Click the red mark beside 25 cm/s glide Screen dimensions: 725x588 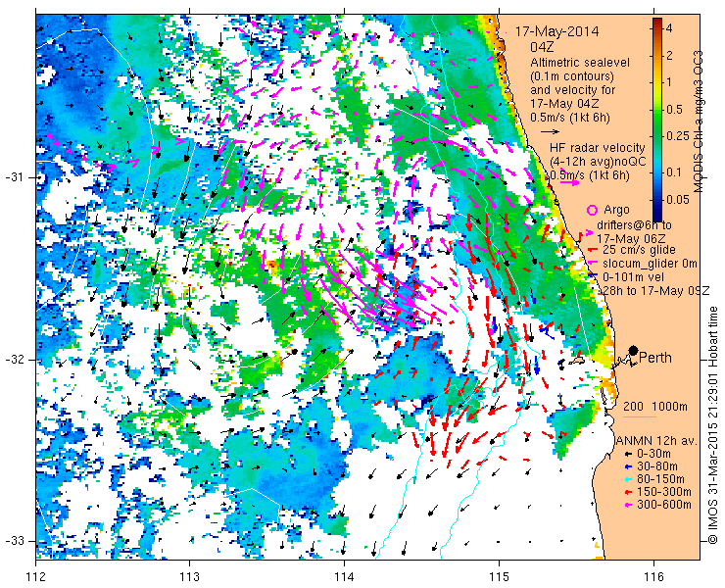[592, 250]
